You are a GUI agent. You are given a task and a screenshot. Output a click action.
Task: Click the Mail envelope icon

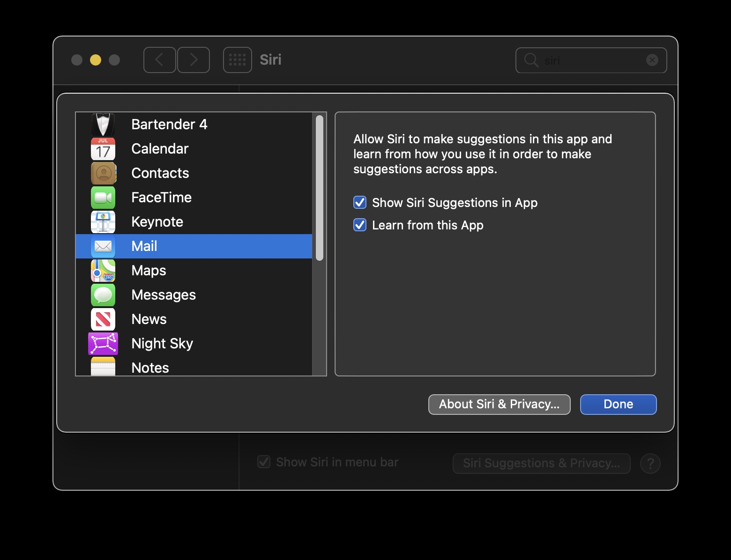(103, 246)
